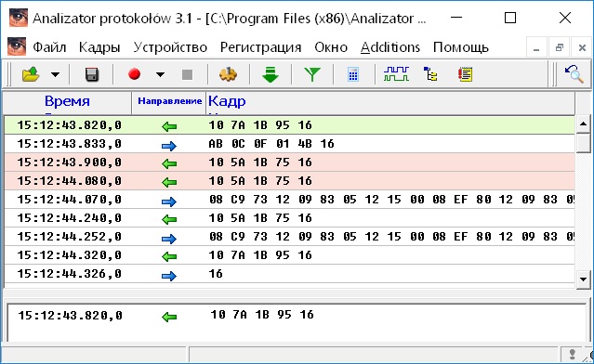The width and height of the screenshot is (594, 364).
Task: Click the gray stop recording square
Action: coord(187,74)
